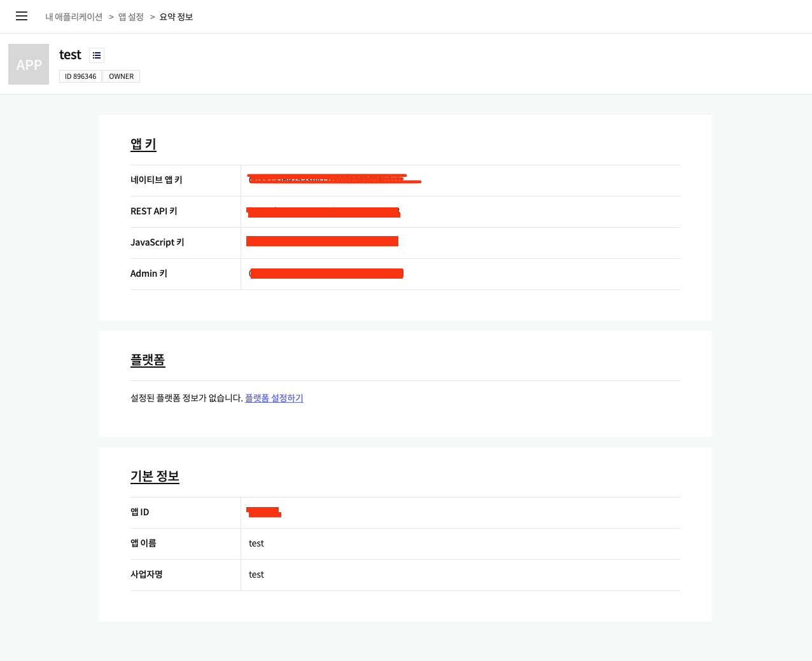
Task: Open the 기본 정보 section heading
Action: [155, 477]
